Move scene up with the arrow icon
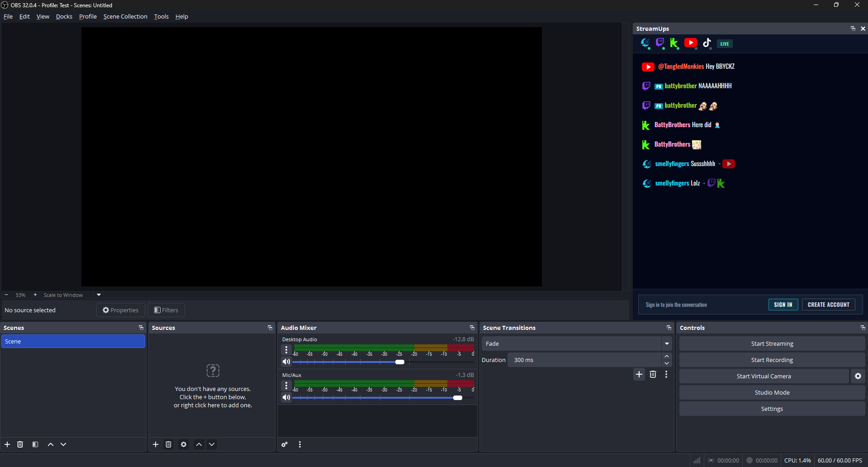Image resolution: width=868 pixels, height=467 pixels. [x=51, y=444]
